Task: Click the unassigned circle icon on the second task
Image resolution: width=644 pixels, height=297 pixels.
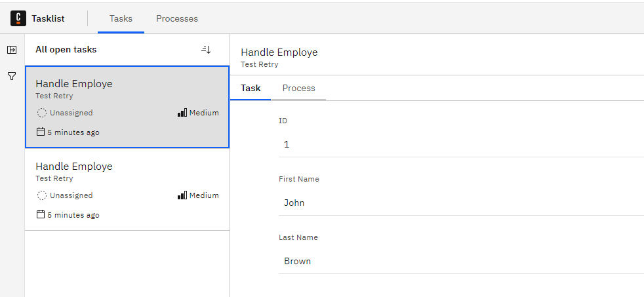Action: click(x=41, y=195)
